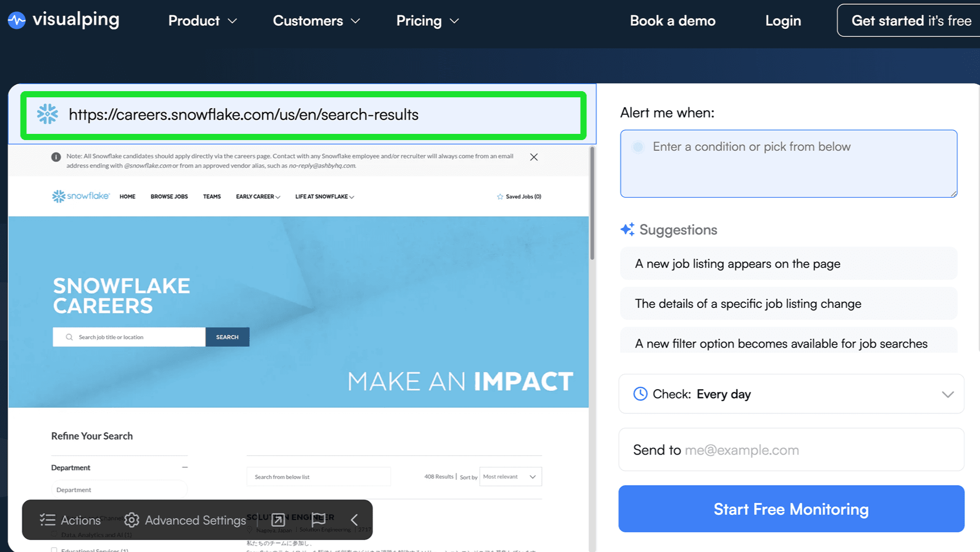
Task: Open Advanced Settings via the gear icon
Action: (x=132, y=520)
